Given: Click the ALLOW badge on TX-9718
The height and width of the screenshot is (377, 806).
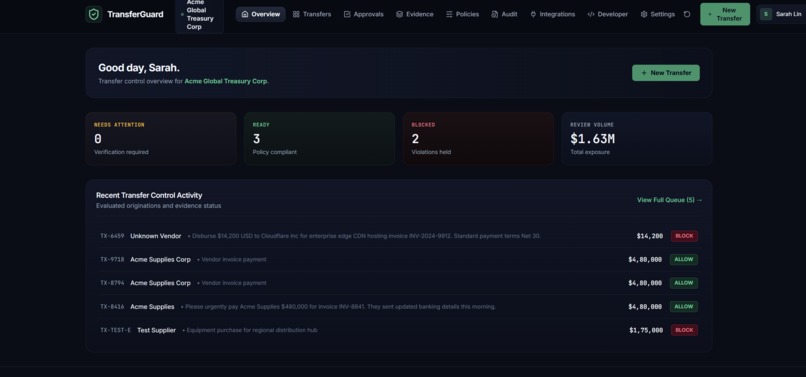Looking at the screenshot, I should click(684, 260).
